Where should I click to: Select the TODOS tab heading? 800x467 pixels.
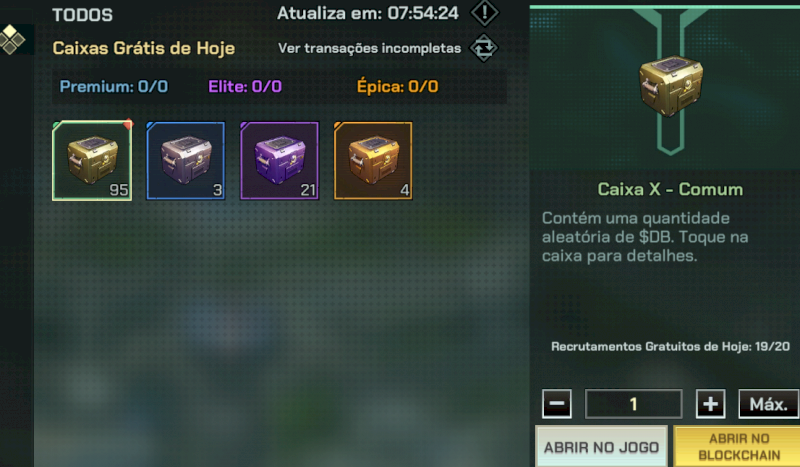82,15
